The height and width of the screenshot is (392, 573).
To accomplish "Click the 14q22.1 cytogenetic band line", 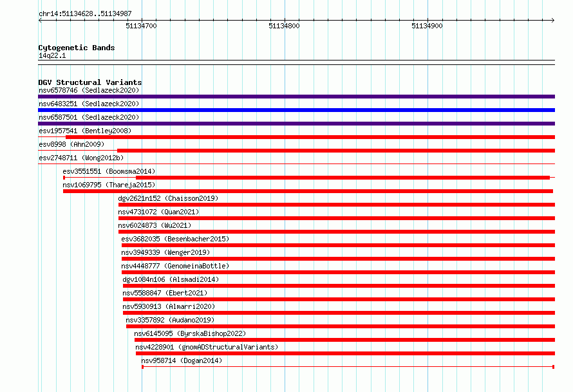I will (296, 62).
